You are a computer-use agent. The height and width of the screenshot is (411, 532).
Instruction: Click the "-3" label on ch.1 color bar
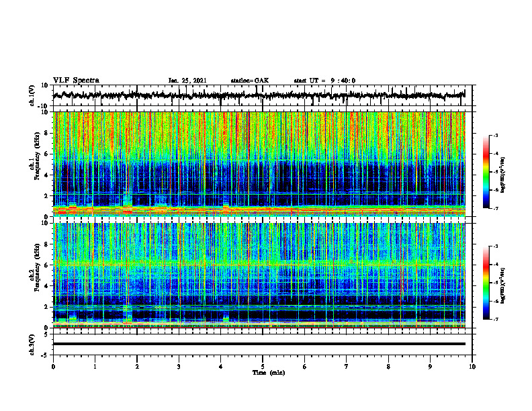(x=494, y=135)
